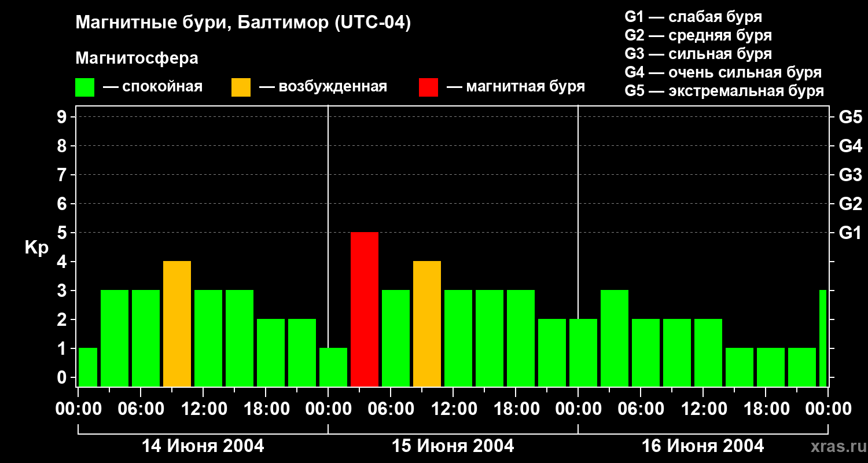Click the 18:00 time label of 16 Июня
Viewport: 868px width, 463px height.
pos(766,409)
